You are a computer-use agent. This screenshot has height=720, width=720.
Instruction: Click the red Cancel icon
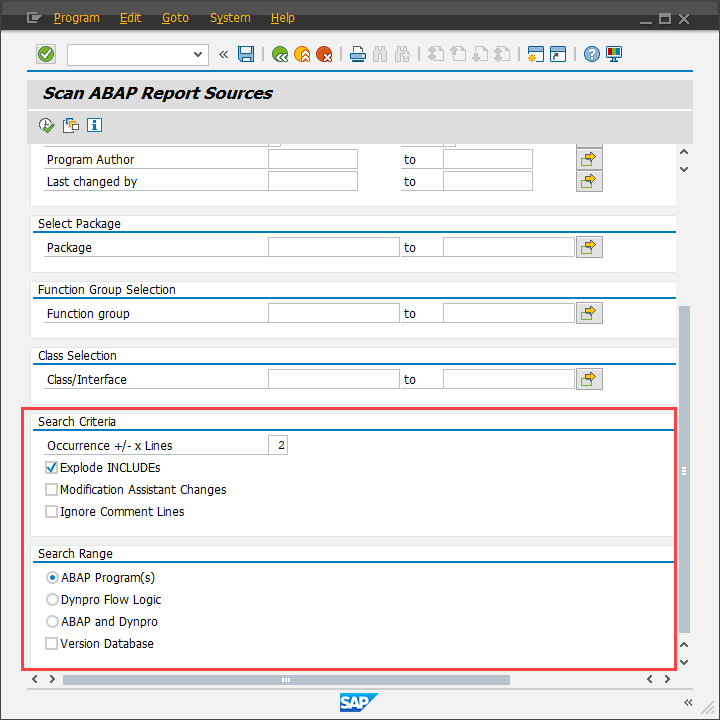coord(324,55)
